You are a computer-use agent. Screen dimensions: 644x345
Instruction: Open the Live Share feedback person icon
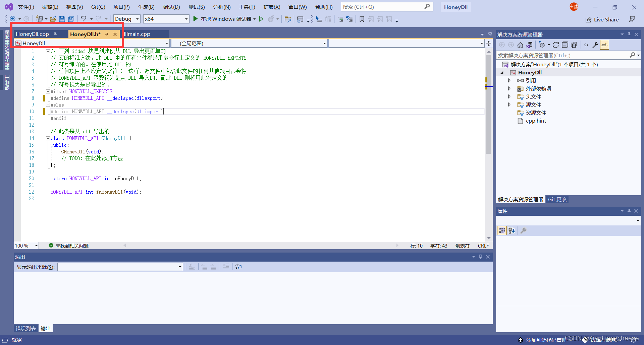(x=632, y=19)
